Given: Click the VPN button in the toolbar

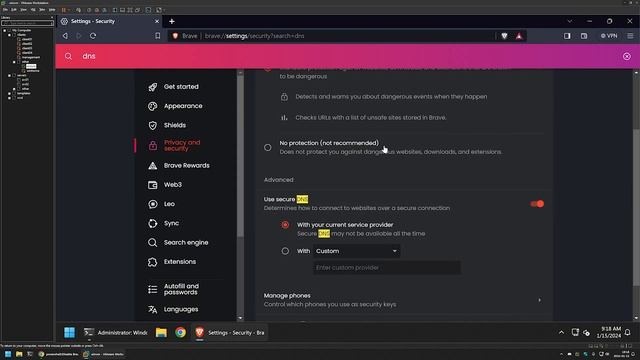Looking at the screenshot, I should [x=609, y=36].
